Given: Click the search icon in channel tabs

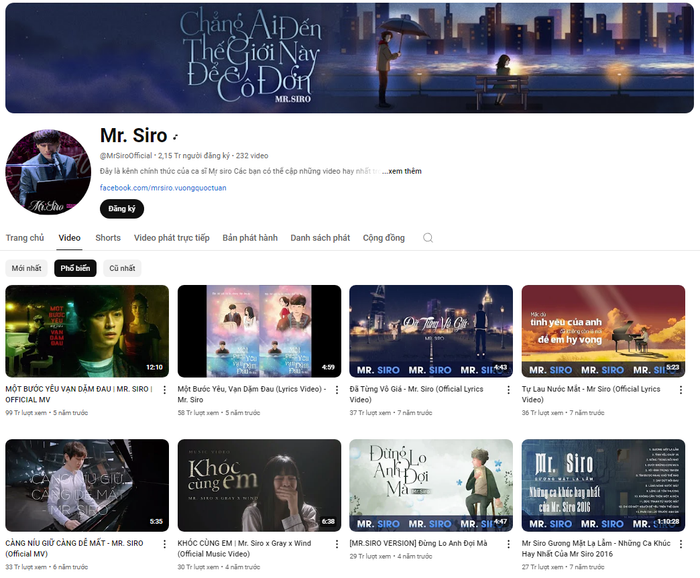Looking at the screenshot, I should coord(428,238).
